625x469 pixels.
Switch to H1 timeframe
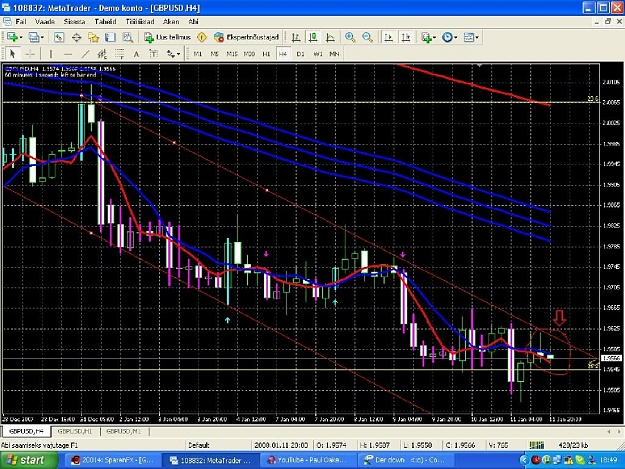click(x=266, y=54)
